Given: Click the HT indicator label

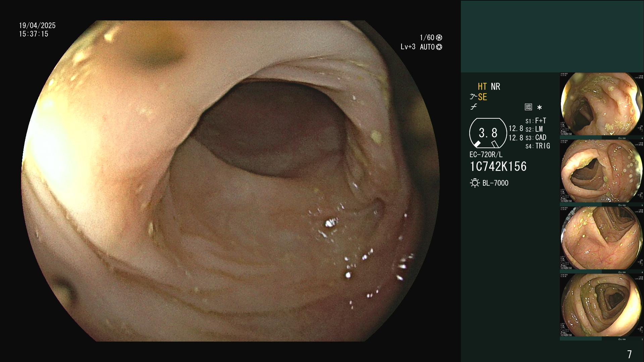Looking at the screenshot, I should pyautogui.click(x=482, y=86).
